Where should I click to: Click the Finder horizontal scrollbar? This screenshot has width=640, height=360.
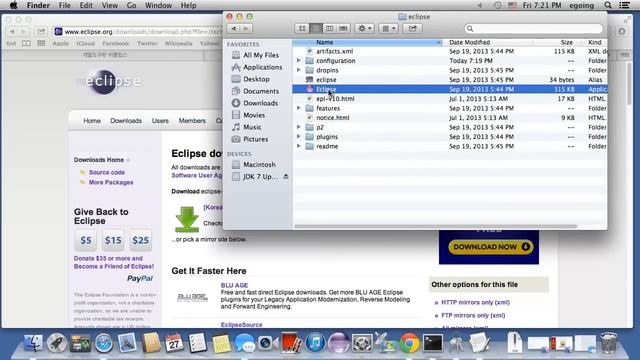[436, 226]
